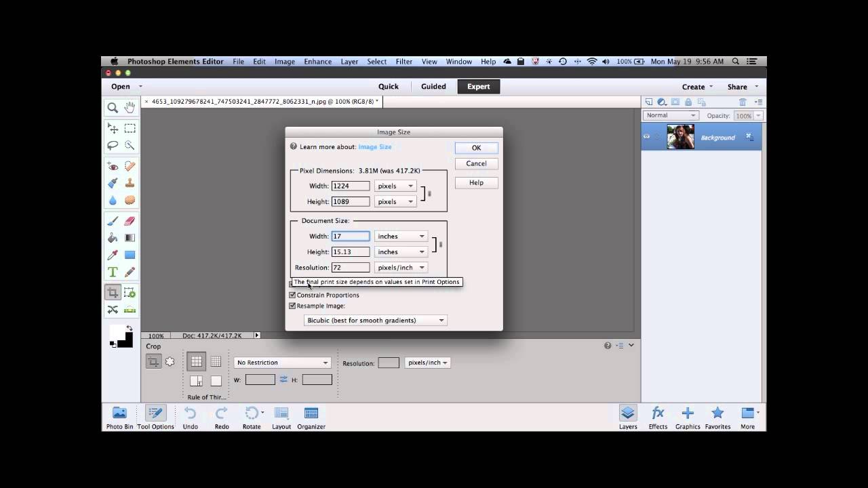868x488 pixels.
Task: Select the Pencil tool
Action: point(130,272)
